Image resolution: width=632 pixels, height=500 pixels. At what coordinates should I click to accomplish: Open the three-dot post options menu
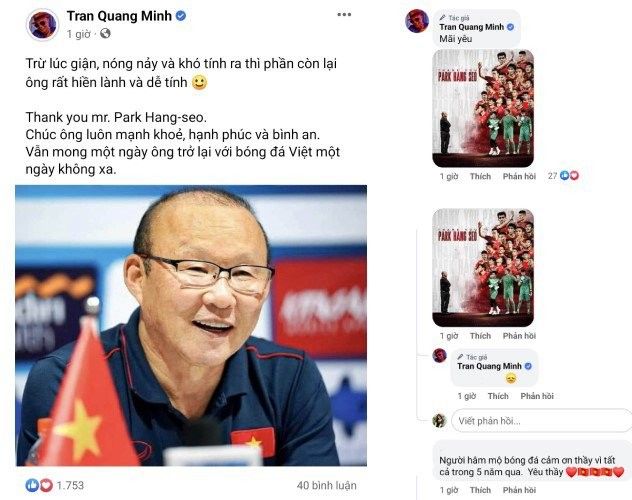[344, 15]
